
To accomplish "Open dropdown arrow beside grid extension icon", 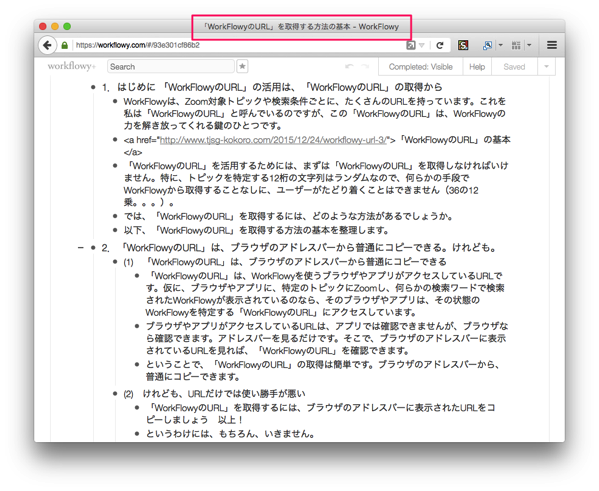I will point(529,45).
